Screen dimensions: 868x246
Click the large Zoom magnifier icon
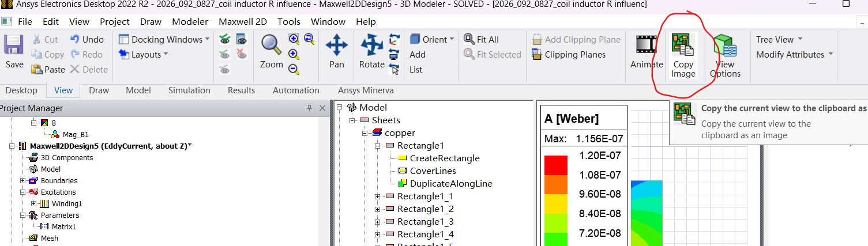click(x=270, y=45)
